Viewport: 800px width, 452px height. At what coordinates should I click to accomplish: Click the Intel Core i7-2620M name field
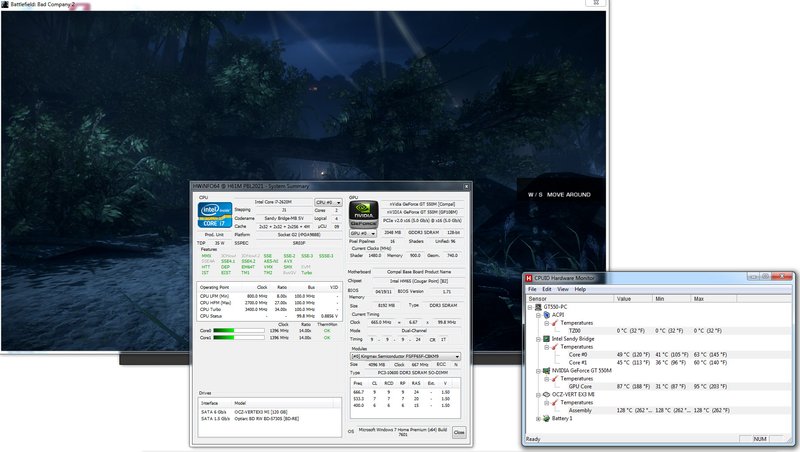point(273,202)
